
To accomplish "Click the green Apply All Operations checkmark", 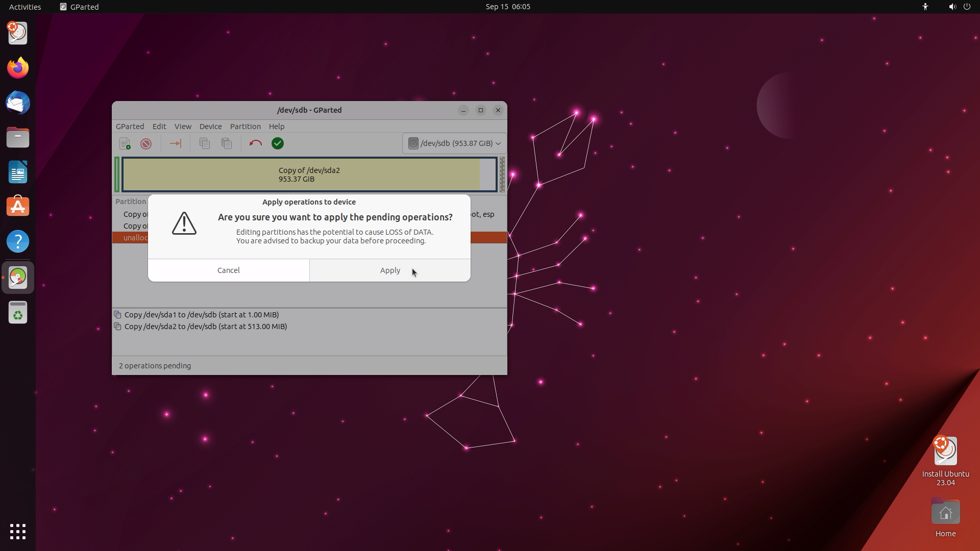I will (x=278, y=144).
